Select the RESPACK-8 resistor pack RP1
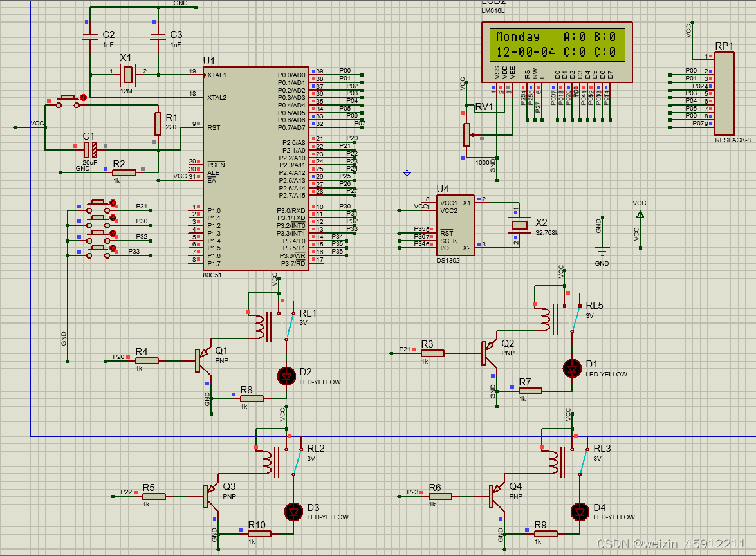The image size is (756, 556). 724,93
